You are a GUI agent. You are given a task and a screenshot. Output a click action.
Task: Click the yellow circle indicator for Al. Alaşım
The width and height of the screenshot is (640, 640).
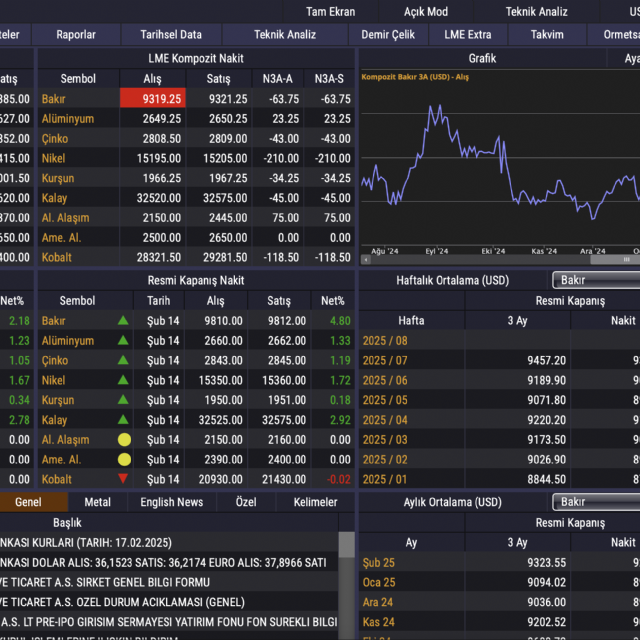[124, 440]
